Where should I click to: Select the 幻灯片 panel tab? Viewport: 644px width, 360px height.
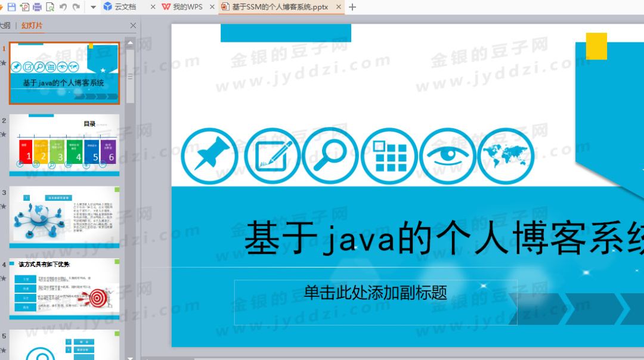point(32,26)
